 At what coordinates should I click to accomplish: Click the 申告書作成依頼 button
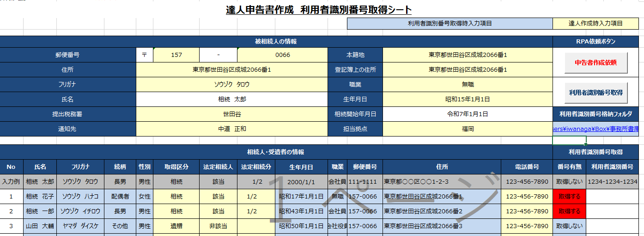[x=595, y=62]
